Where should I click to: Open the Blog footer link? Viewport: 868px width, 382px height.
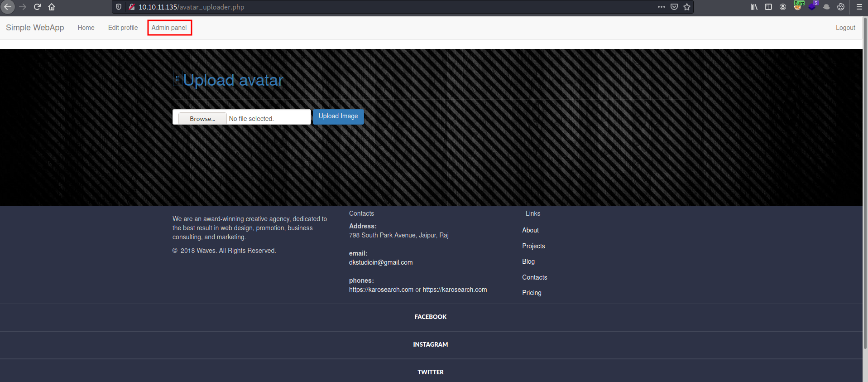tap(528, 261)
